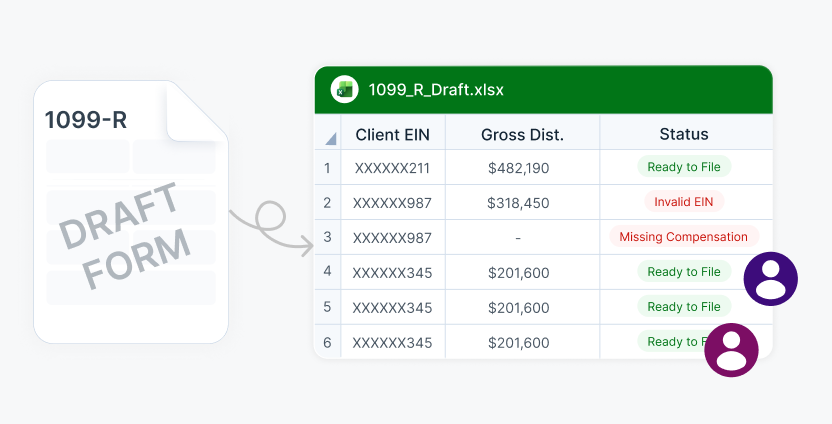832x424 pixels.
Task: Select row number 6 header
Action: click(327, 342)
